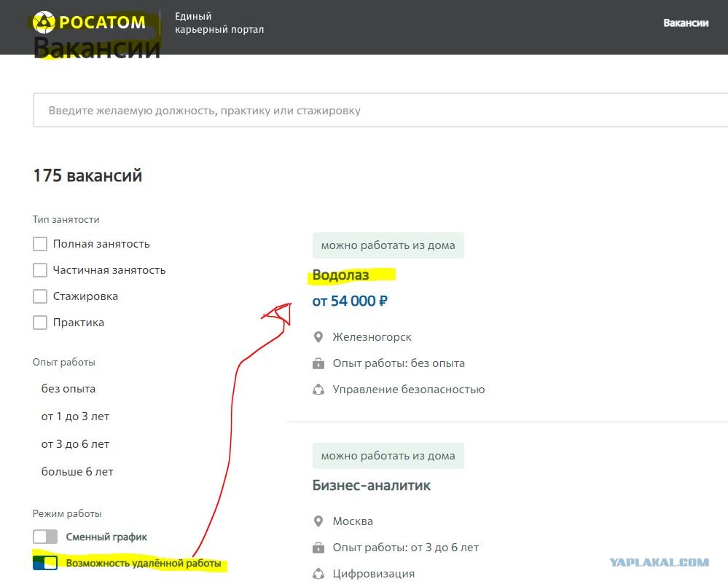This screenshot has height=584, width=728.
Task: Click the Железногорск location text
Action: pos(372,337)
